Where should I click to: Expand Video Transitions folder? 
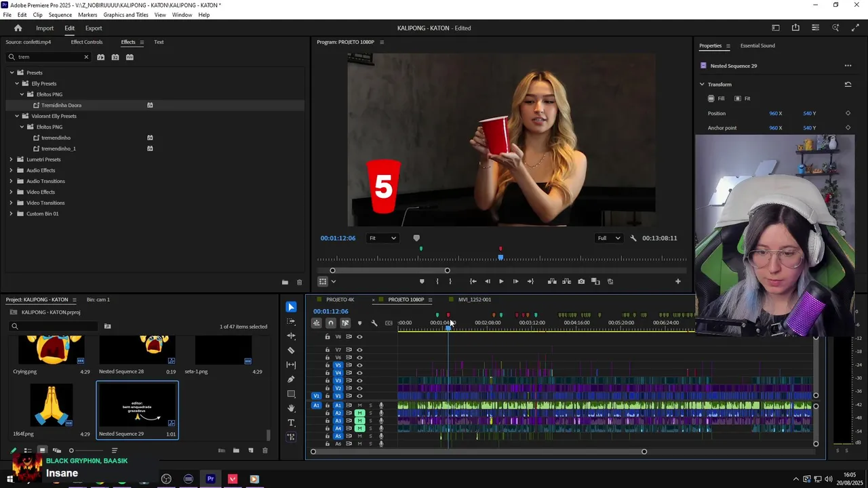[12, 203]
